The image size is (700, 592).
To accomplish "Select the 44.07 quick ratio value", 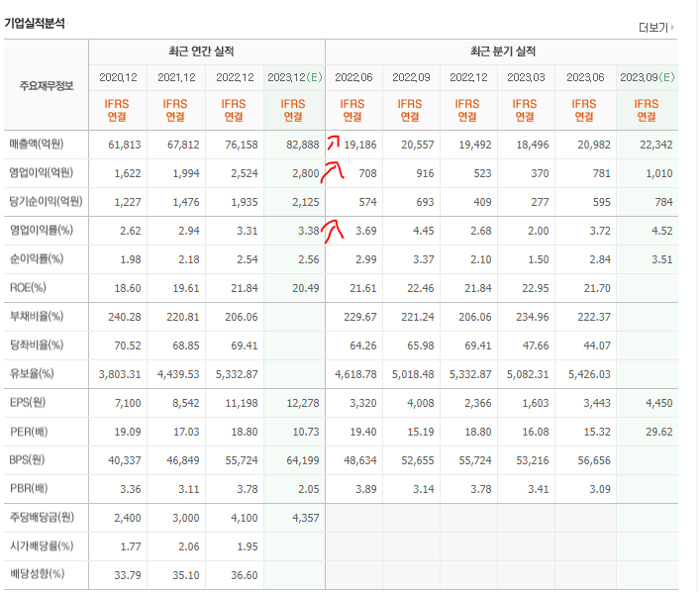I will click(597, 345).
